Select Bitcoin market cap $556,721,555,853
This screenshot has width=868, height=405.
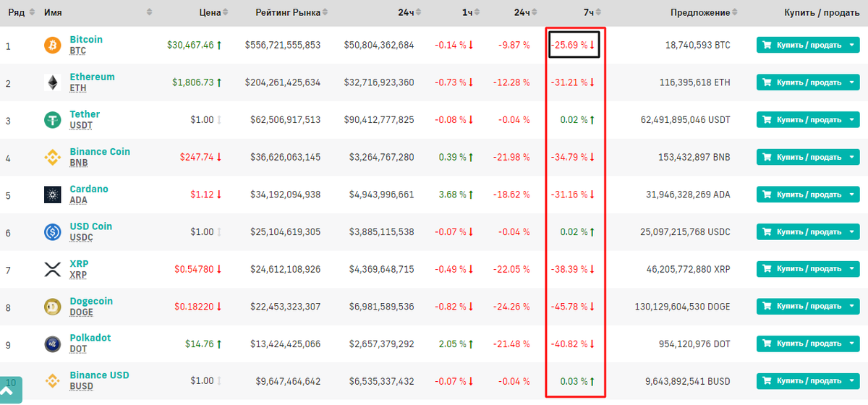(283, 45)
